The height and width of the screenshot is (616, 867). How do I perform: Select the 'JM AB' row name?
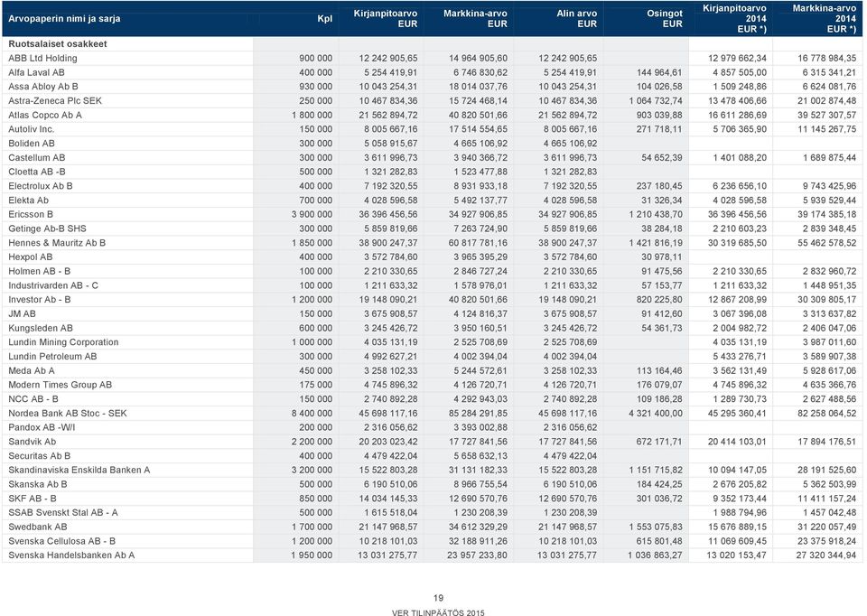[x=22, y=313]
